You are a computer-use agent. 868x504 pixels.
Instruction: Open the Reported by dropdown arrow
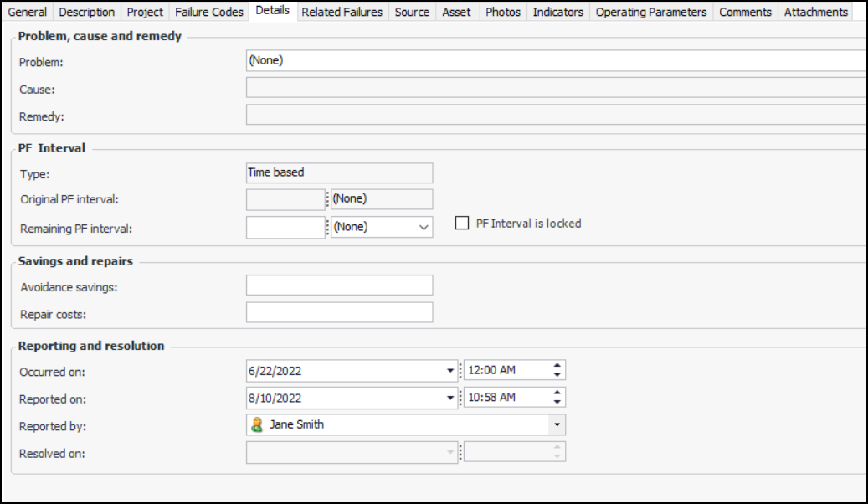[x=557, y=424]
